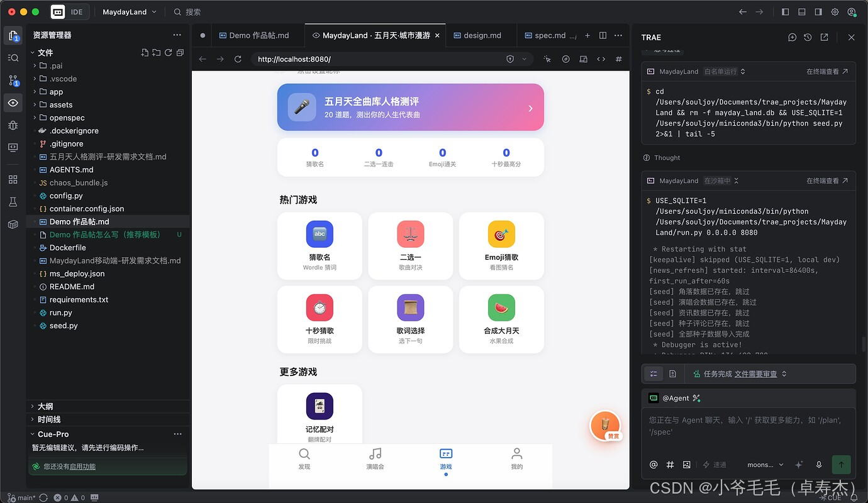Click the TRAE chat scrollbar thumb
This screenshot has height=503, width=868.
pos(864,345)
